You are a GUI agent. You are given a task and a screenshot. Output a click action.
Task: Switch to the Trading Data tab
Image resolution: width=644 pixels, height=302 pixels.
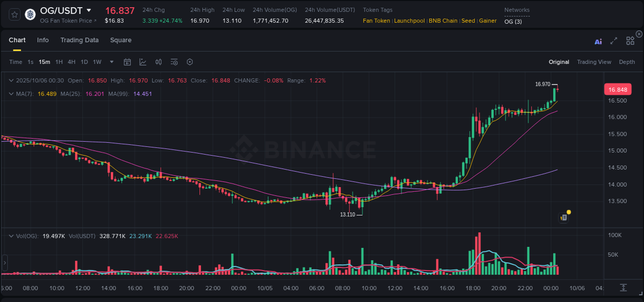pos(79,40)
